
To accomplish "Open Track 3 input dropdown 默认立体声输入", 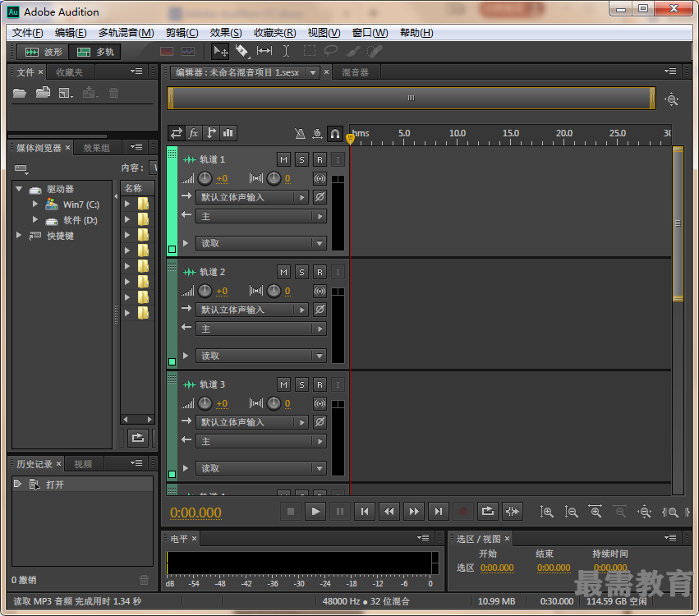I will coord(252,422).
